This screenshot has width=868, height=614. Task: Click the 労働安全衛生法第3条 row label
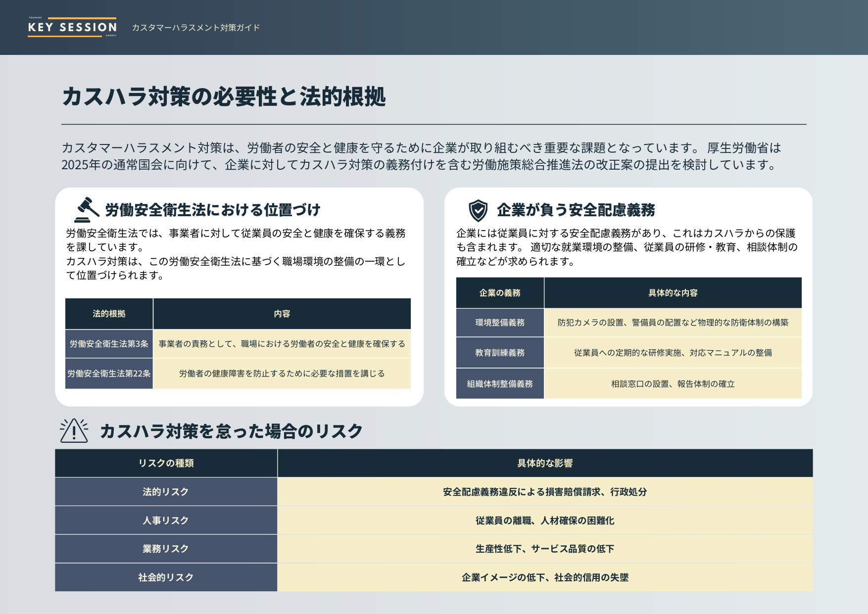pyautogui.click(x=109, y=342)
